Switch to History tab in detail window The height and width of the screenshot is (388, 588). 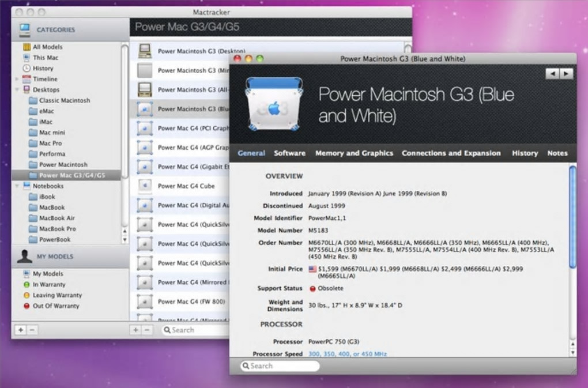coord(525,153)
